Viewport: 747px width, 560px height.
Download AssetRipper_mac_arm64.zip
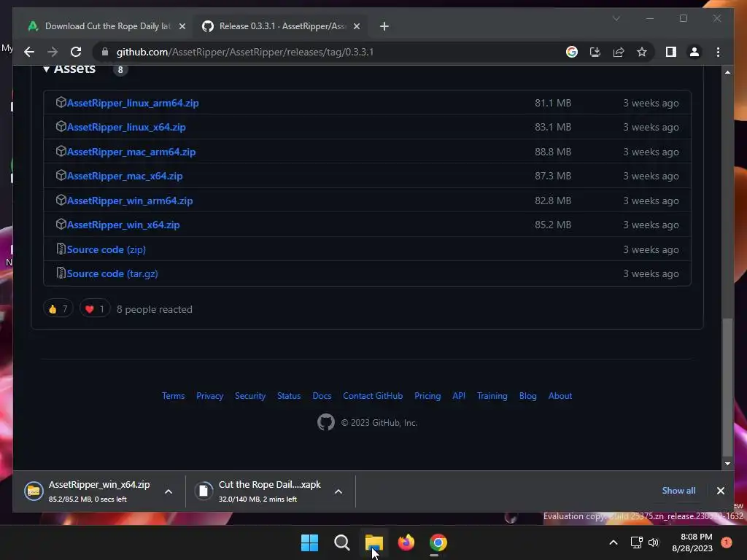(x=131, y=152)
